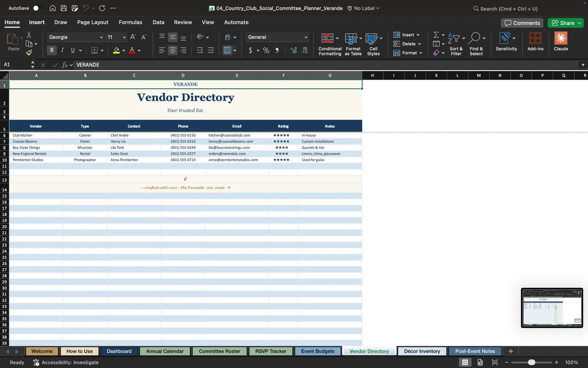
Task: Apply the Currency dollar format
Action: (250, 50)
